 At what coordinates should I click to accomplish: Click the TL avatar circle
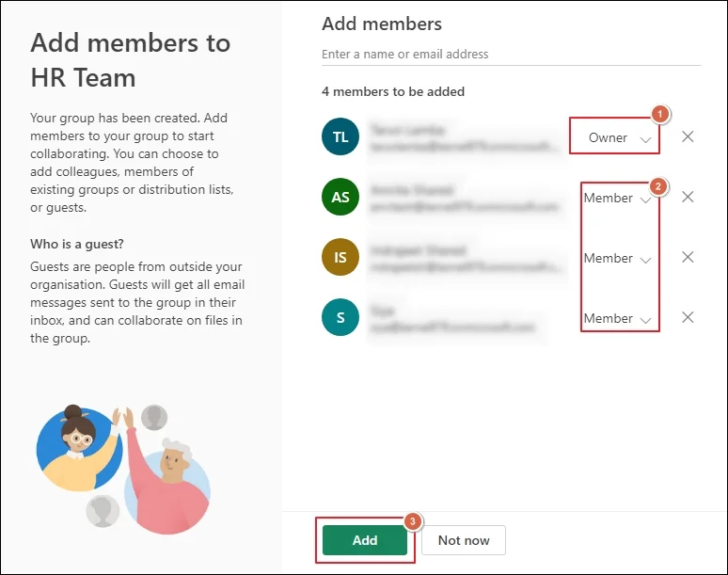(340, 136)
